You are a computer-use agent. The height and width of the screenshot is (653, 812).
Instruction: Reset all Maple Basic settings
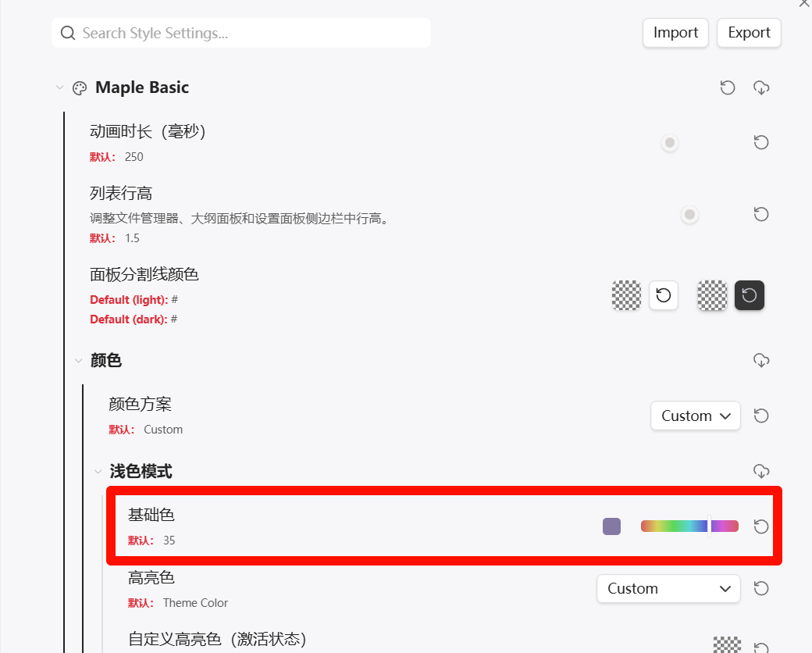(x=728, y=87)
